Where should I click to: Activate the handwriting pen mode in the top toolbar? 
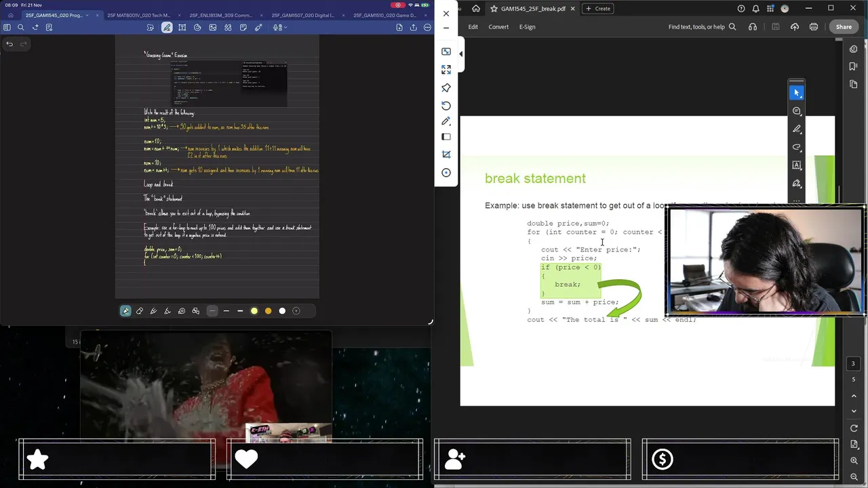(167, 27)
